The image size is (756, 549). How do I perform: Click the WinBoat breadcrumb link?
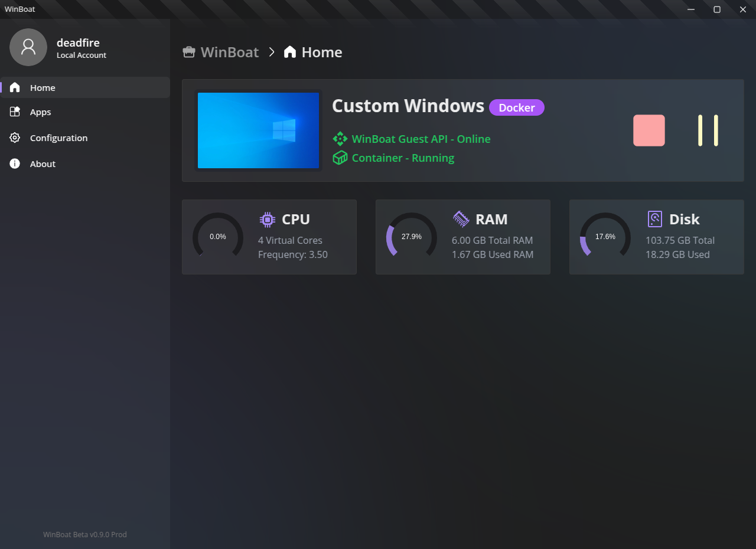230,52
